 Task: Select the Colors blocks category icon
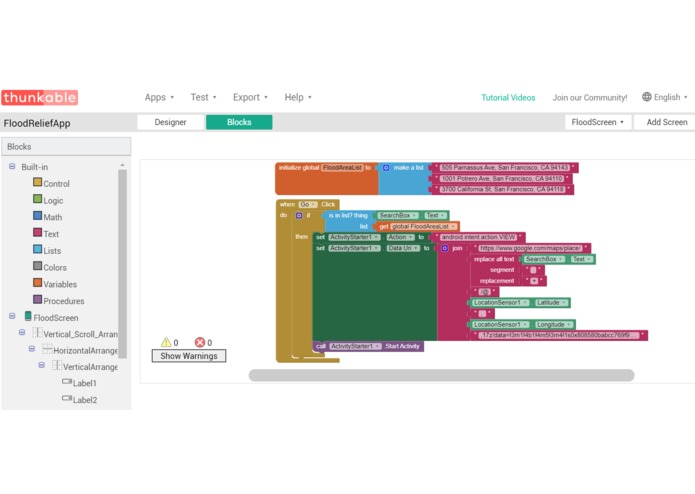pyautogui.click(x=38, y=266)
